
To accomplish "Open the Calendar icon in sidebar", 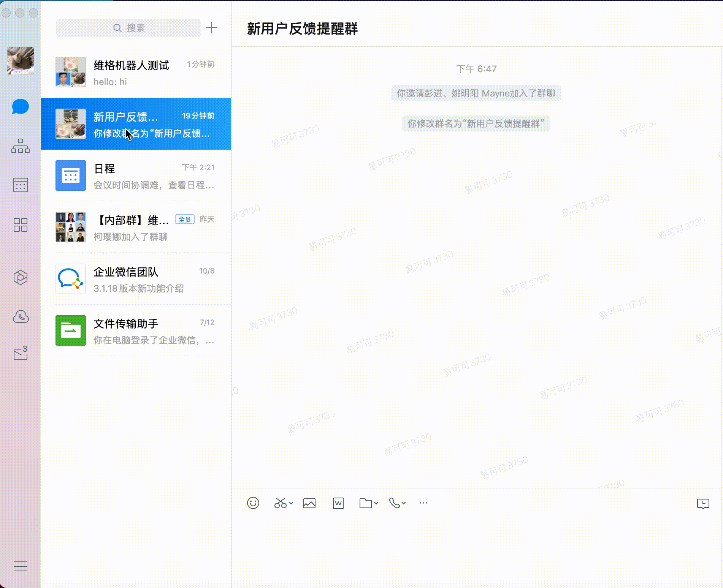I will click(21, 185).
